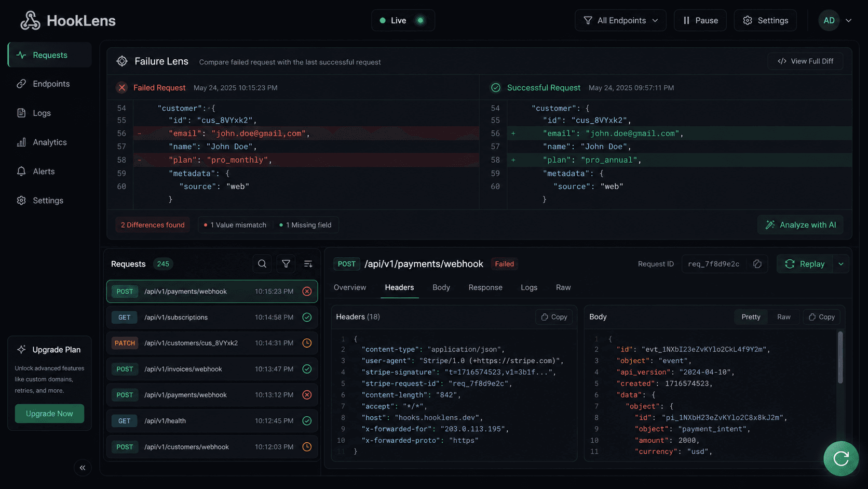Pause the live request feed
Viewport: 868px width, 489px height.
(700, 20)
